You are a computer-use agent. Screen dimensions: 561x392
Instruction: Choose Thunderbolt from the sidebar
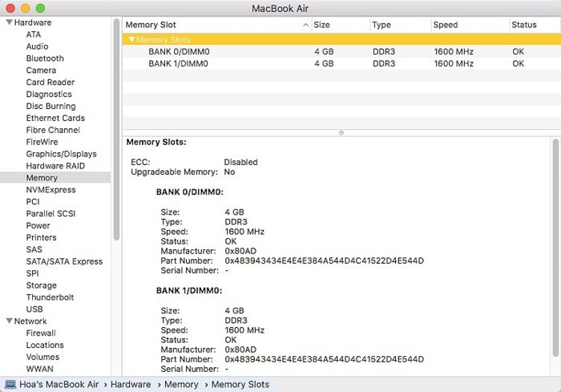point(50,297)
